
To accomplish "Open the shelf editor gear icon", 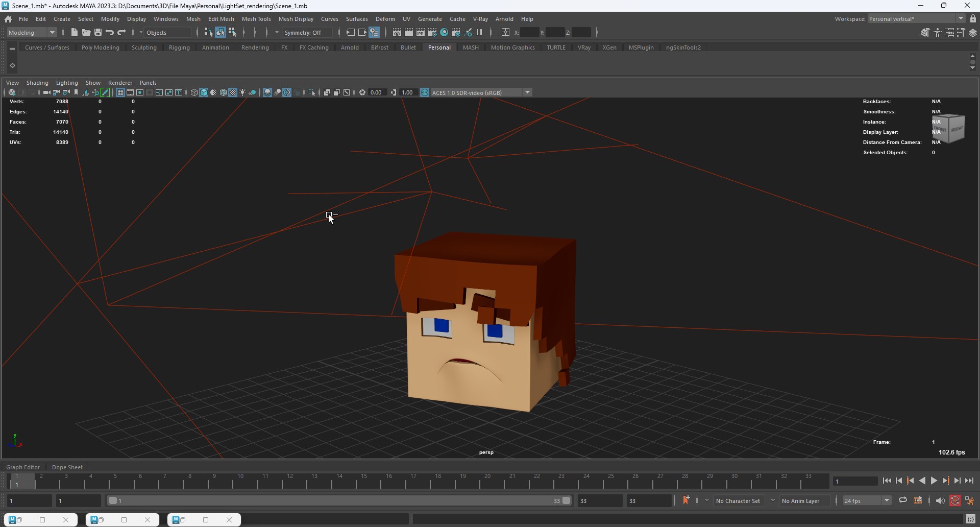I will [x=12, y=65].
